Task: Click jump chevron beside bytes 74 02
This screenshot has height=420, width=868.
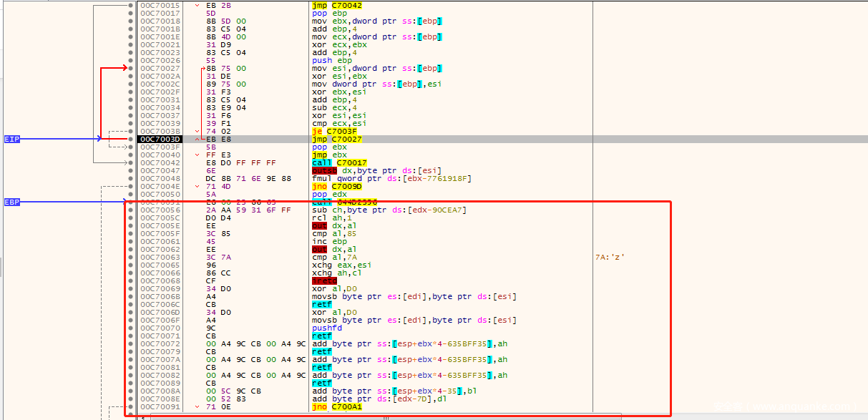Action: (198, 132)
